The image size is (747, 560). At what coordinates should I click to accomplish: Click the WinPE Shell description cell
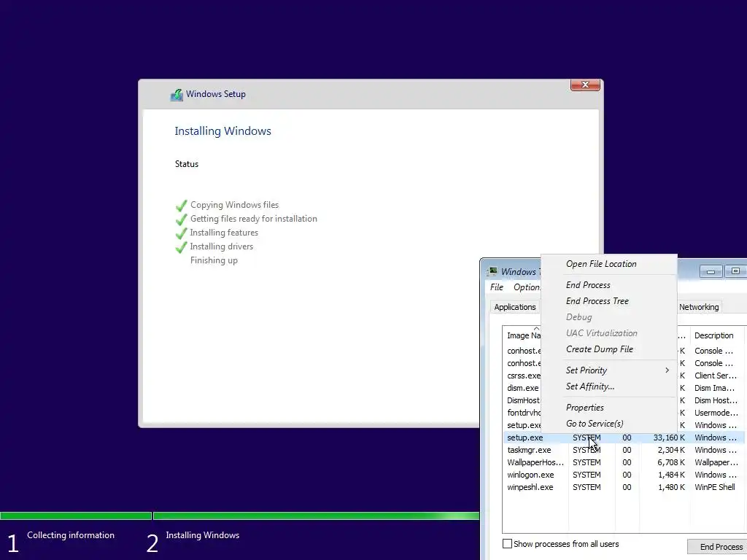715,487
